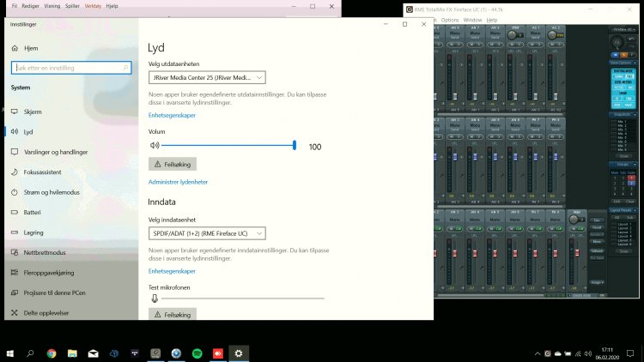
Task: Click Feilsøking button under Test mikrofonen
Action: [x=173, y=314]
